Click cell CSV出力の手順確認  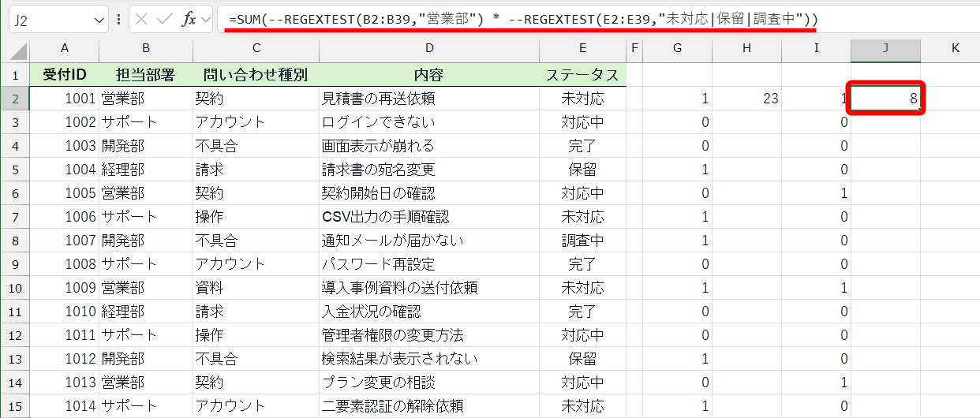pos(429,217)
